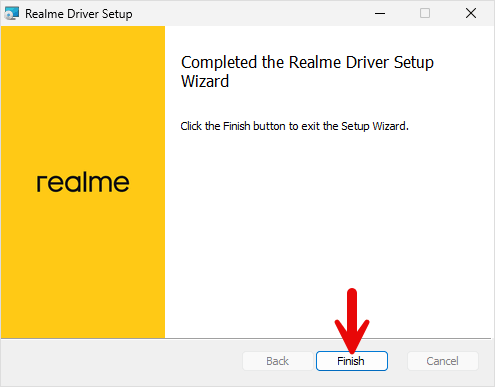Screen dimensions: 495x387
Task: Click the Finish button
Action: coord(352,361)
